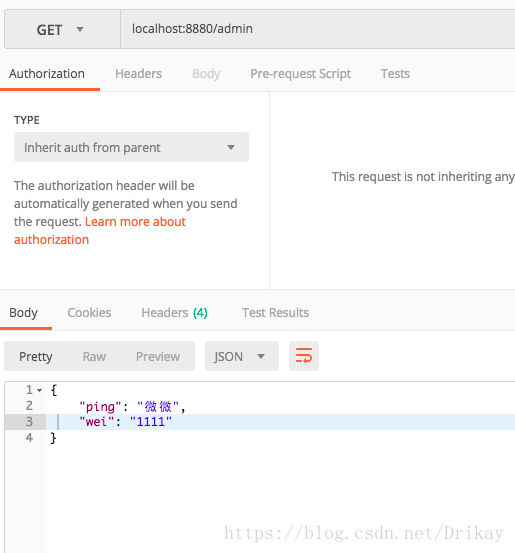
Task: Switch response view to Preview
Action: point(158,357)
